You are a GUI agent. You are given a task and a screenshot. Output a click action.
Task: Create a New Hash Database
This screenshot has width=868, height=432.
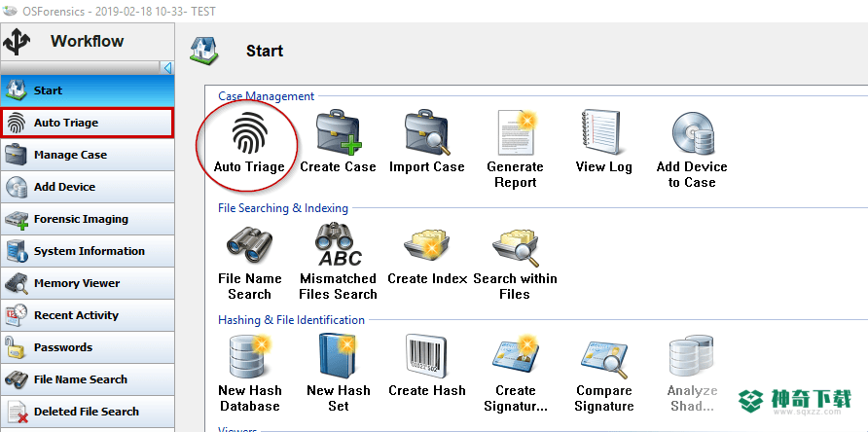(x=250, y=357)
